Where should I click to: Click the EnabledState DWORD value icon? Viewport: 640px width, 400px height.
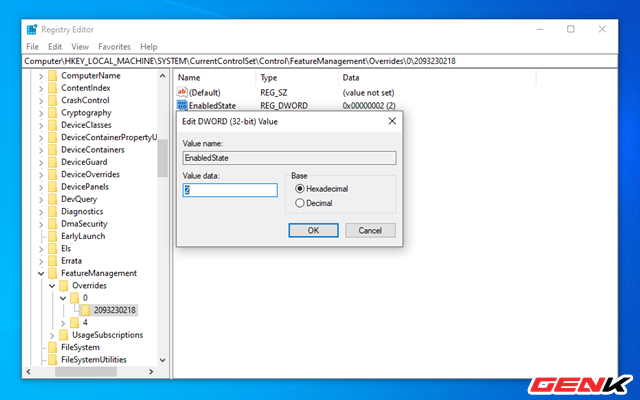182,105
